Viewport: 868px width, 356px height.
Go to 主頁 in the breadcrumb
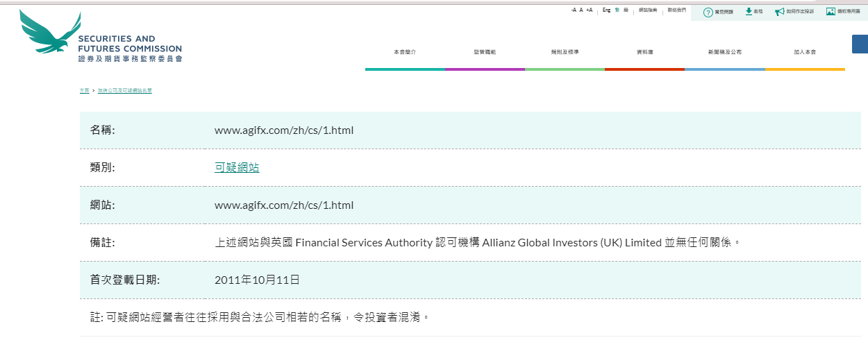click(x=84, y=91)
